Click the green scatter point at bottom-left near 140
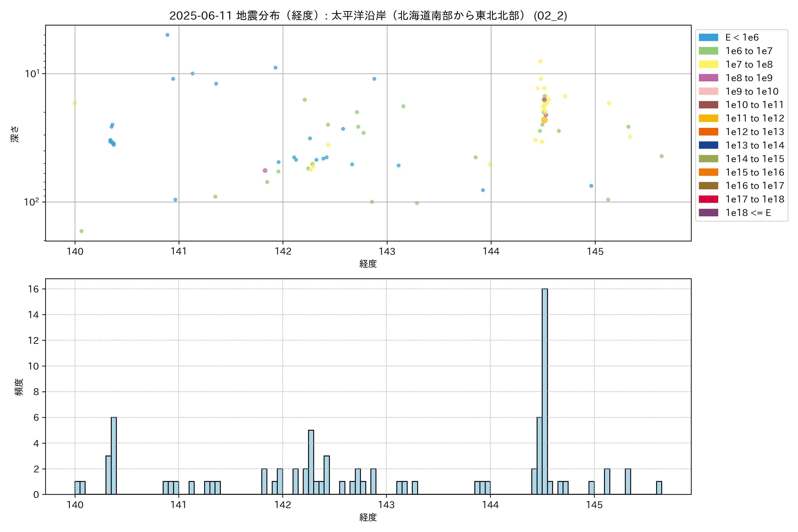 pyautogui.click(x=81, y=231)
